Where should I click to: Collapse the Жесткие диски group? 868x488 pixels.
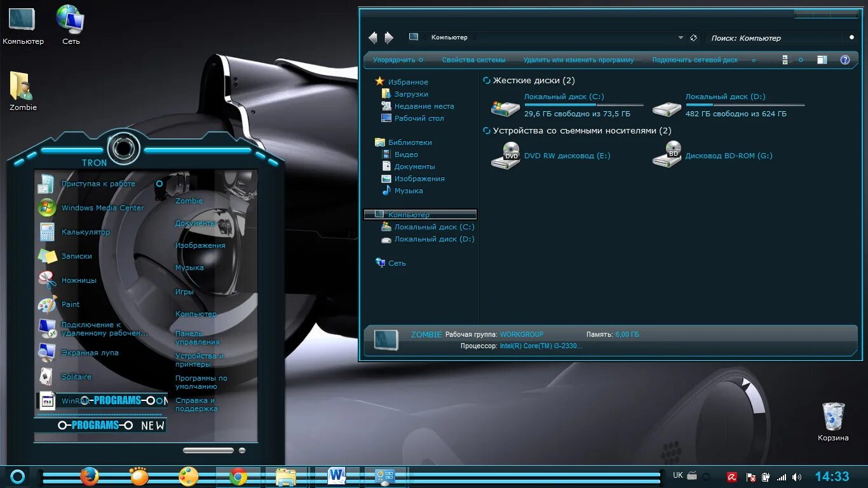(487, 81)
